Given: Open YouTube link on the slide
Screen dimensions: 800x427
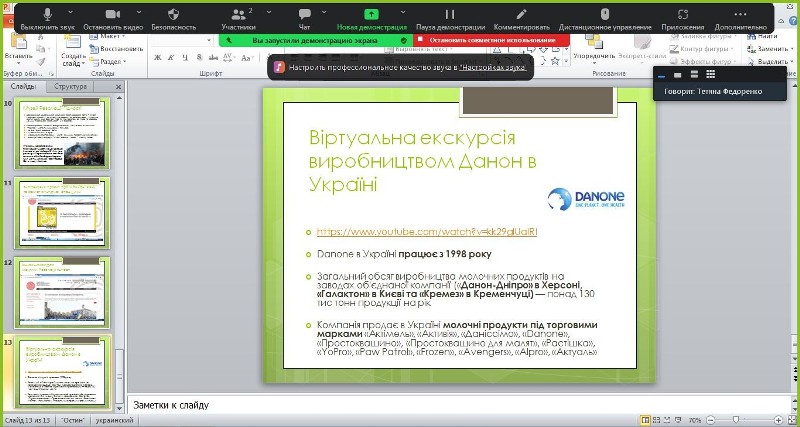Looking at the screenshot, I should point(427,232).
